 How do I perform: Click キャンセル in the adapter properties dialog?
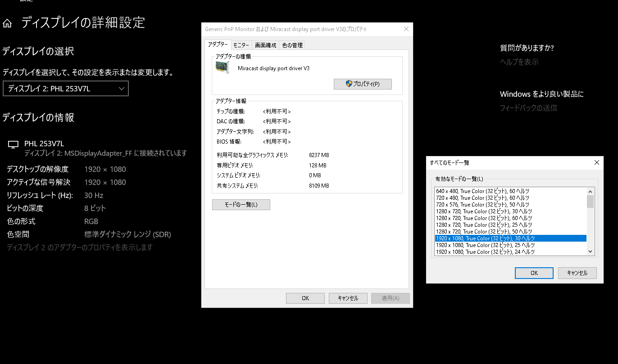click(x=348, y=298)
